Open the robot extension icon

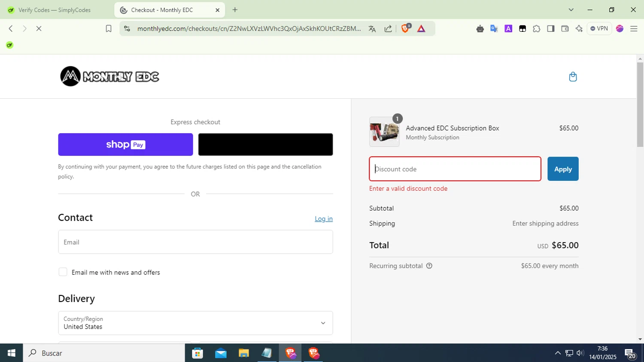(x=480, y=29)
